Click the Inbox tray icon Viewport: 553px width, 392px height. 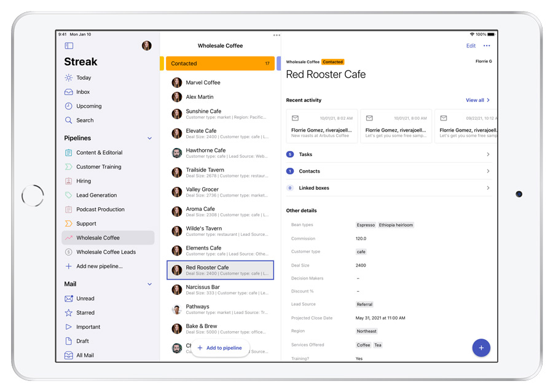[68, 92]
